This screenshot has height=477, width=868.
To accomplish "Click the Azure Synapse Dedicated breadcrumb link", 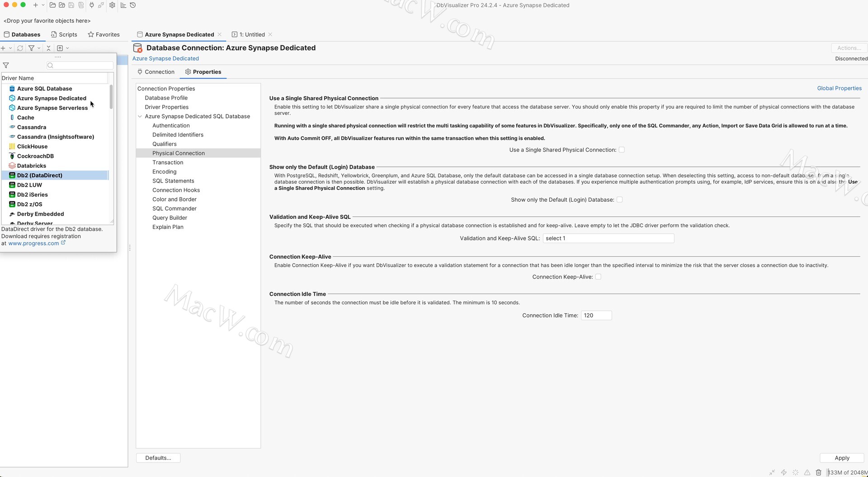I will (x=165, y=59).
